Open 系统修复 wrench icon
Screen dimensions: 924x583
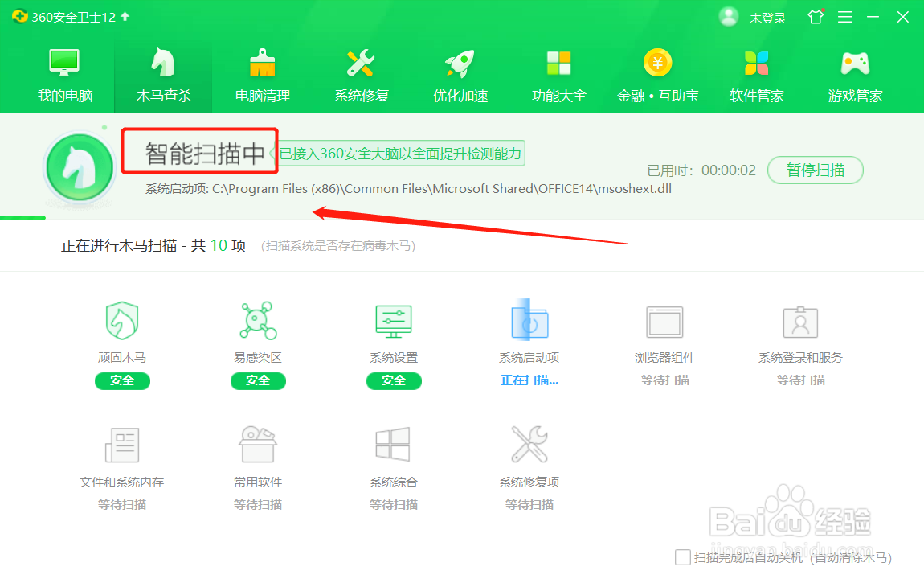(x=361, y=63)
